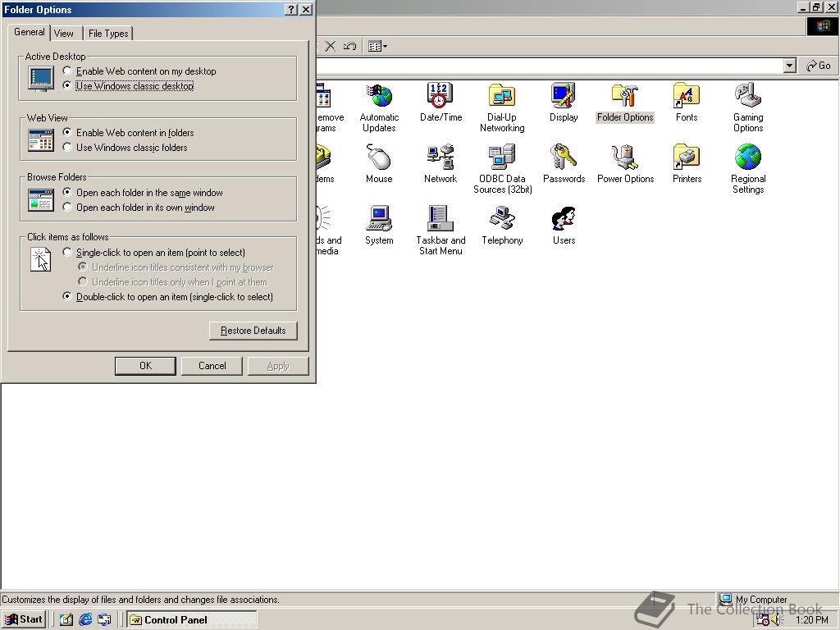Click the Delete (X) toolbar icon
Screen dimensions: 840x630
pyautogui.click(x=331, y=46)
